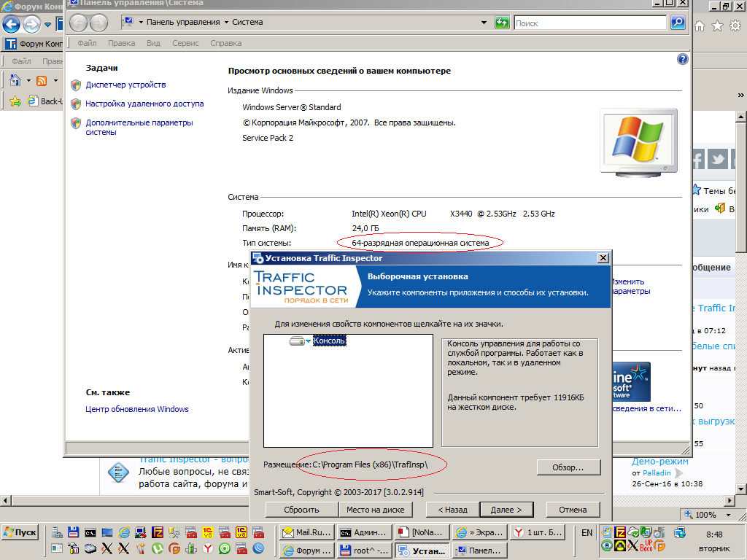The height and width of the screenshot is (560, 747).
Task: Expand the hidden IE toolbar chevron
Action: 741,96
